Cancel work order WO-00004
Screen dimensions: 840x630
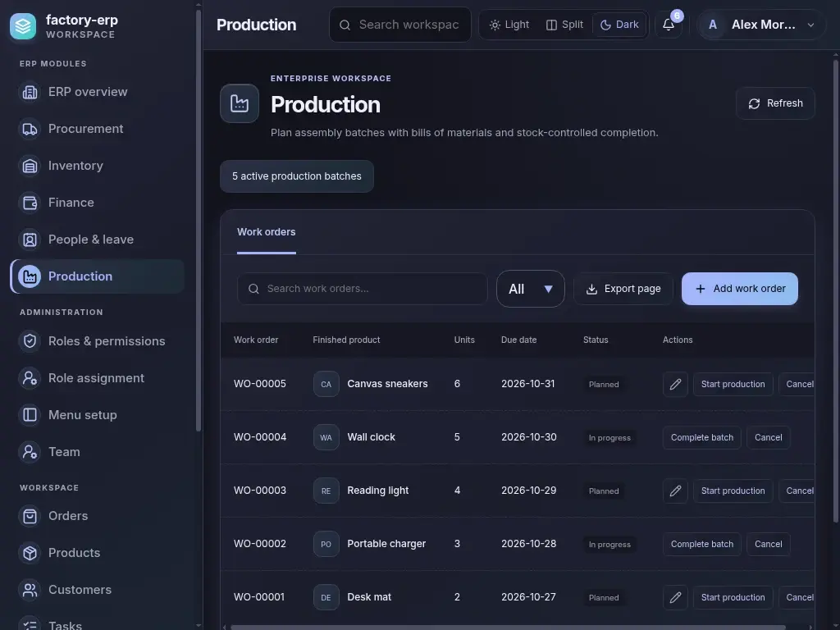pos(768,437)
